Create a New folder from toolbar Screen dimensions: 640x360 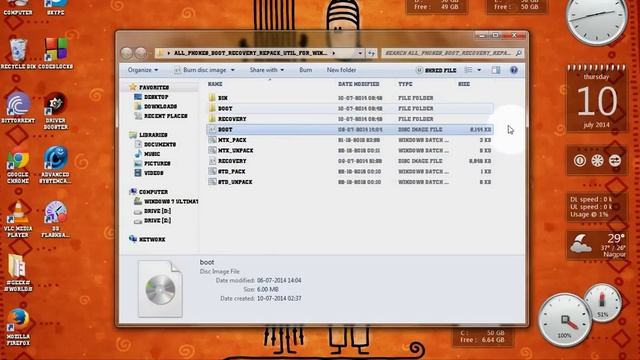tap(341, 70)
